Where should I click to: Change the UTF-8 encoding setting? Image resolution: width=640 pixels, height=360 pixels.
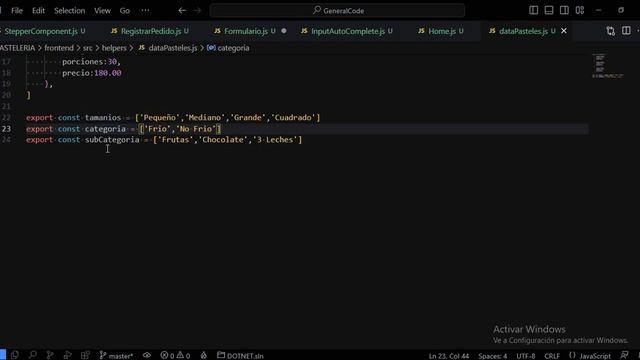click(x=526, y=356)
